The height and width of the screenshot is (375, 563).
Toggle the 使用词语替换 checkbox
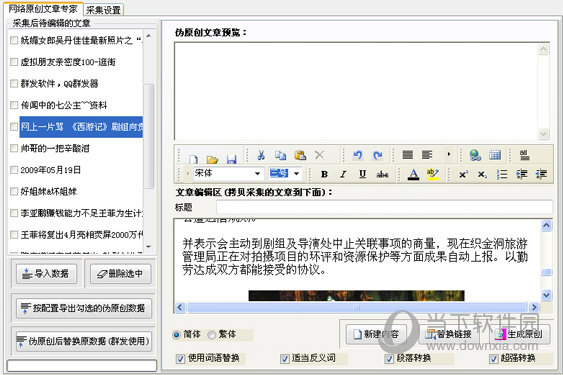pyautogui.click(x=181, y=358)
